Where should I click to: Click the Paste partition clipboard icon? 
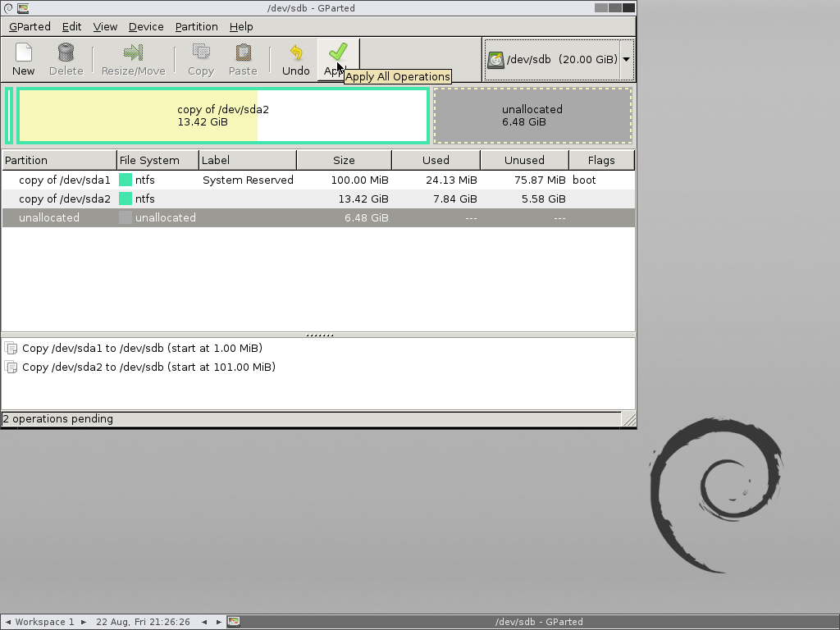pyautogui.click(x=243, y=52)
